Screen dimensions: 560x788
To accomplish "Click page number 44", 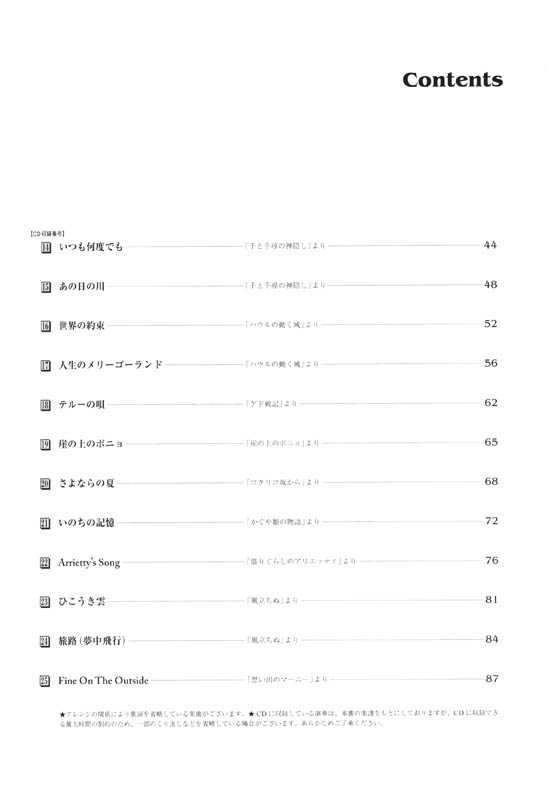I will click(x=490, y=245).
